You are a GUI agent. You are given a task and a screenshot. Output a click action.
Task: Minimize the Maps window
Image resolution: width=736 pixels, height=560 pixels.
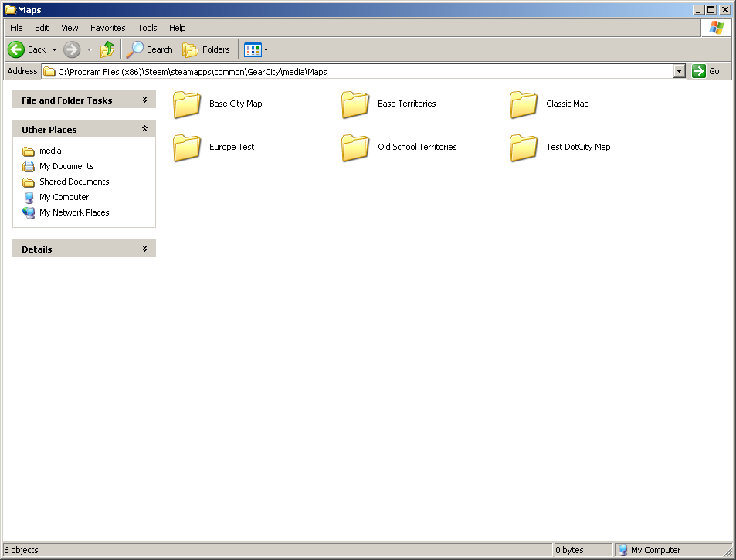pos(698,10)
